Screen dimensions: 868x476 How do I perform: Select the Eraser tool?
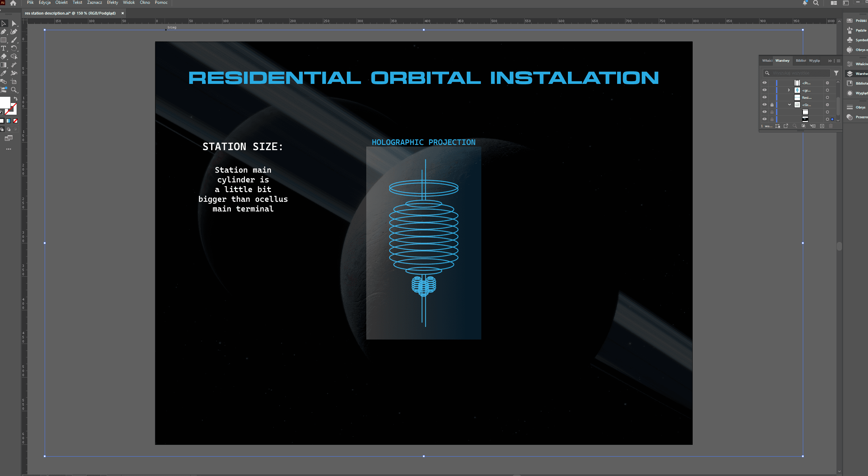pyautogui.click(x=4, y=57)
